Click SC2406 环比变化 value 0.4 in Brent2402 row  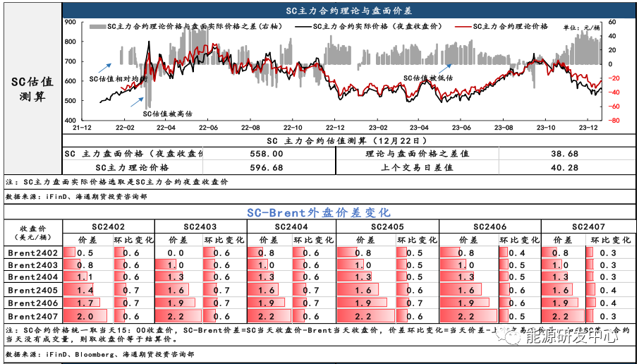pyautogui.click(x=517, y=253)
